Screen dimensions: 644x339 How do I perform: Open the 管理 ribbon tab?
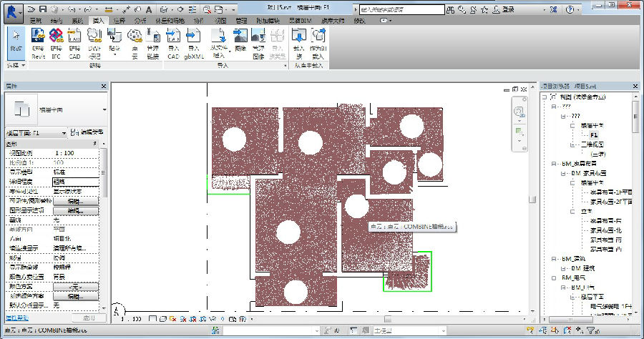point(241,21)
